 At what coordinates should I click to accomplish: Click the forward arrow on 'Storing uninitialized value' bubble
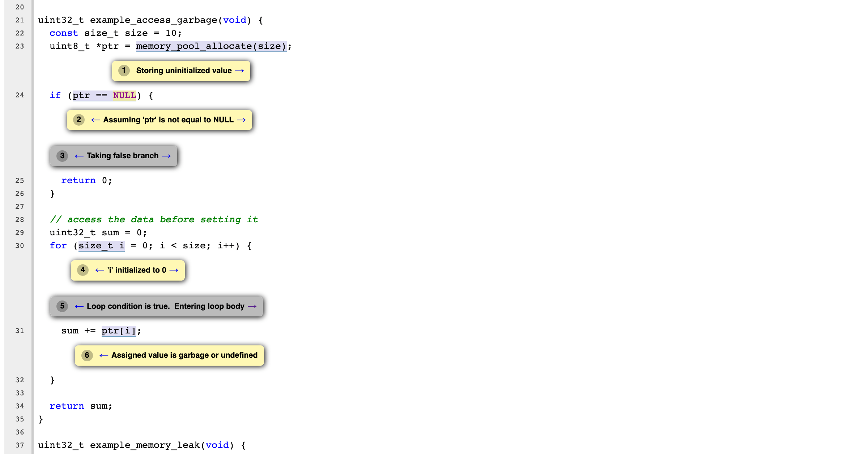(x=239, y=71)
